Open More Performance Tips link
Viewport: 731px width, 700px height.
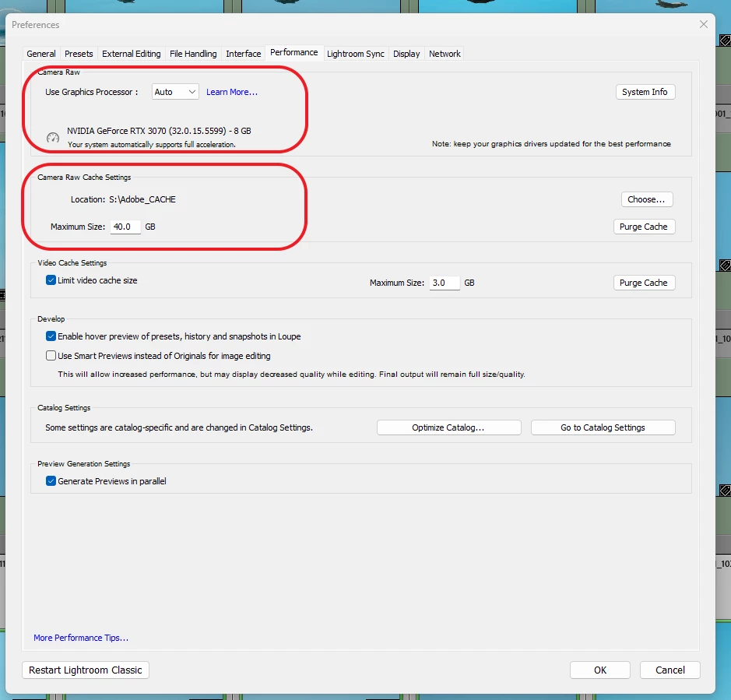click(x=81, y=638)
